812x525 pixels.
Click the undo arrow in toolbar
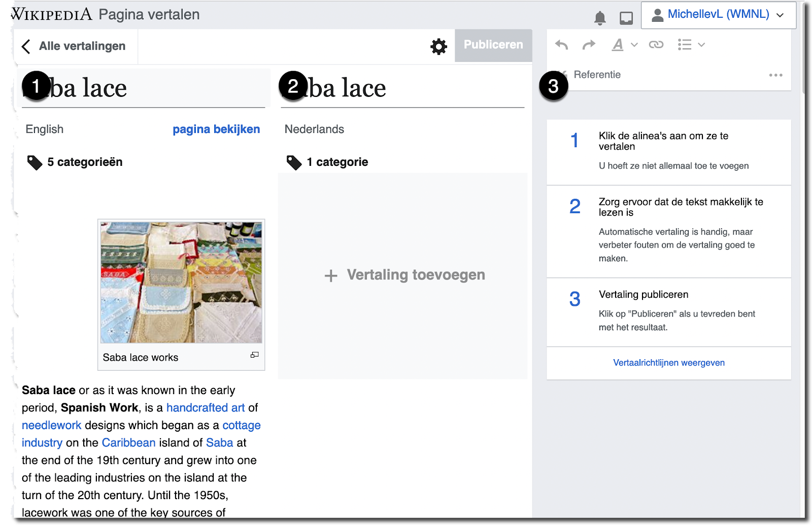point(561,45)
